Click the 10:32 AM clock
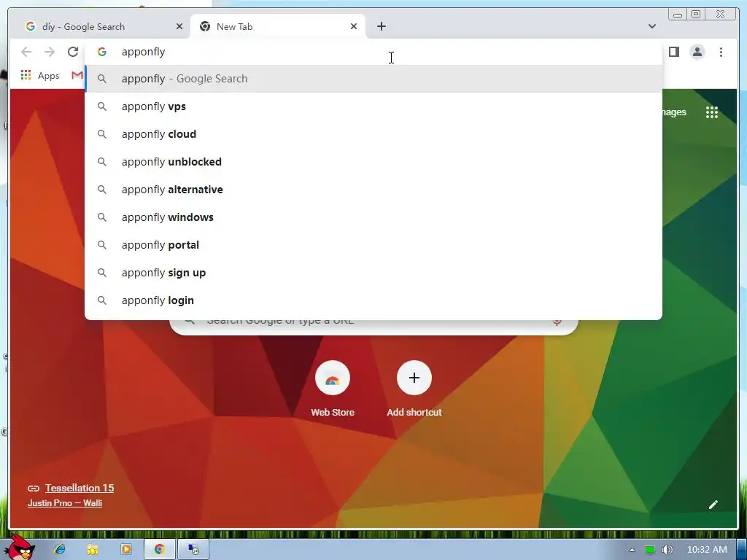 707,550
